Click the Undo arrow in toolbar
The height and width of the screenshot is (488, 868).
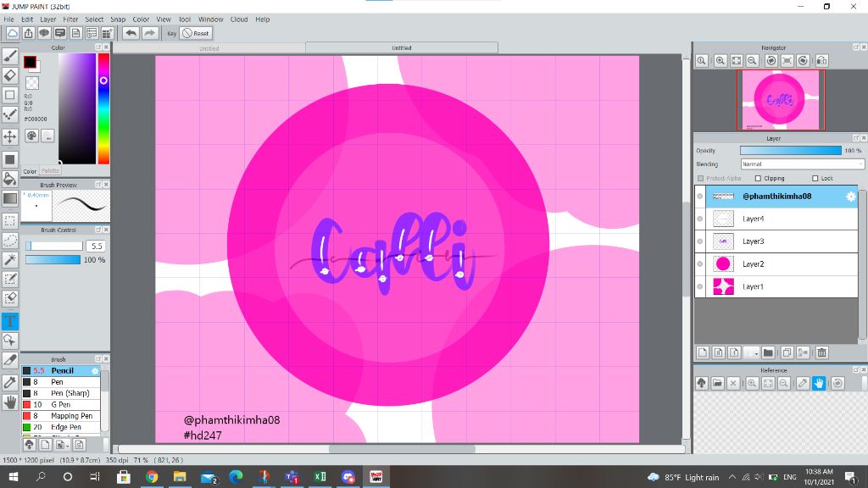coord(131,33)
